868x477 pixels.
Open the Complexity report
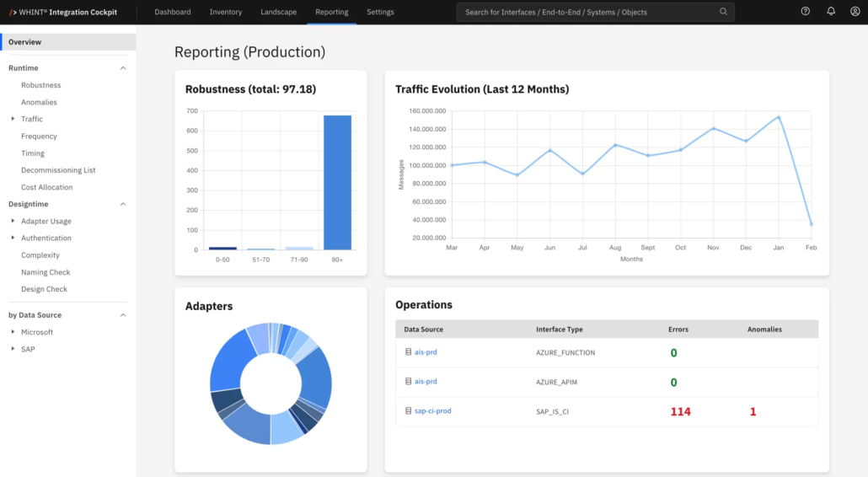(x=40, y=255)
